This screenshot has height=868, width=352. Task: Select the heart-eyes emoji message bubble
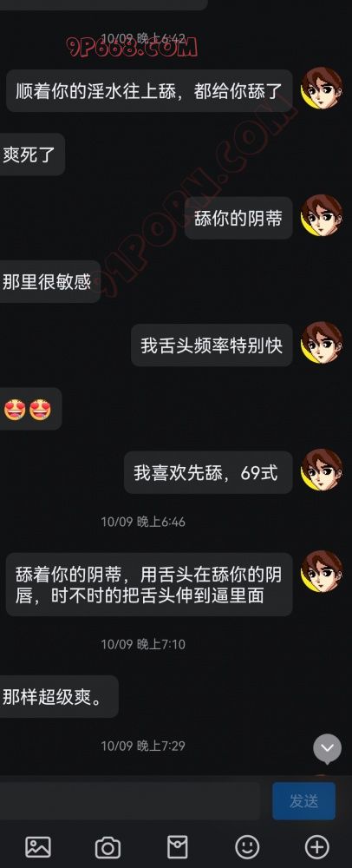pos(29,409)
